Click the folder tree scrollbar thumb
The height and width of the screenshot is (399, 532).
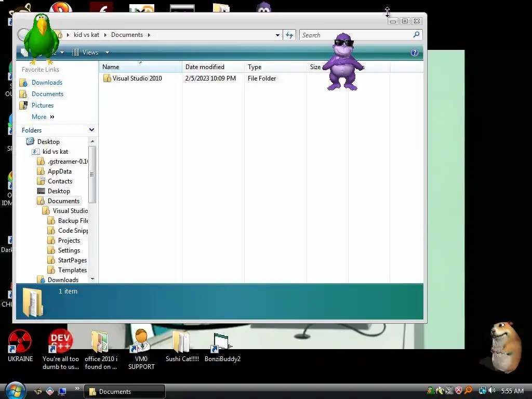[92, 175]
